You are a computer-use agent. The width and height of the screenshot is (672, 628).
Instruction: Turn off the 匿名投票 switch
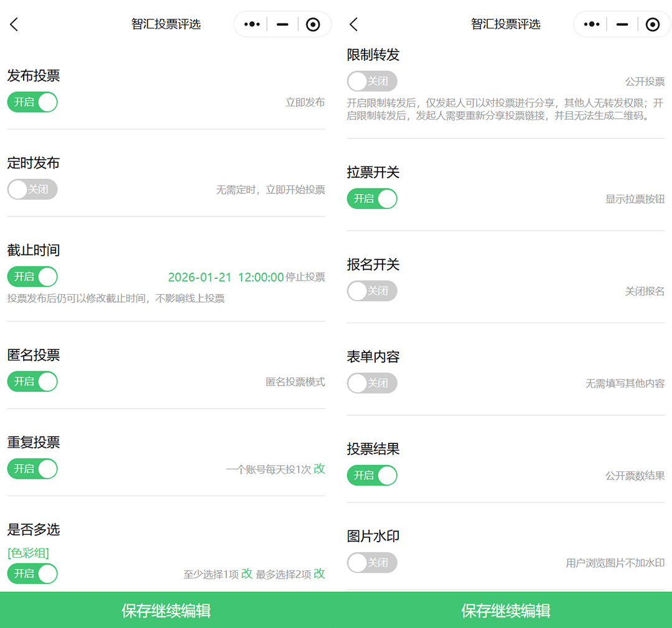[x=32, y=381]
